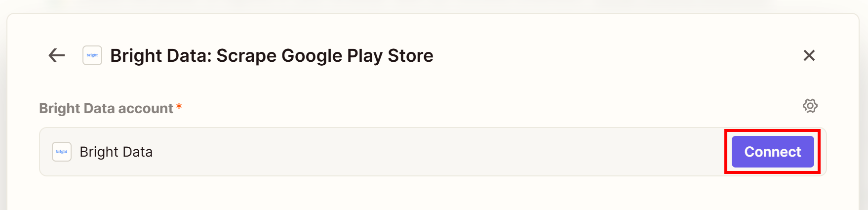The height and width of the screenshot is (210, 868).
Task: Go back using the left arrow
Action: tap(57, 55)
